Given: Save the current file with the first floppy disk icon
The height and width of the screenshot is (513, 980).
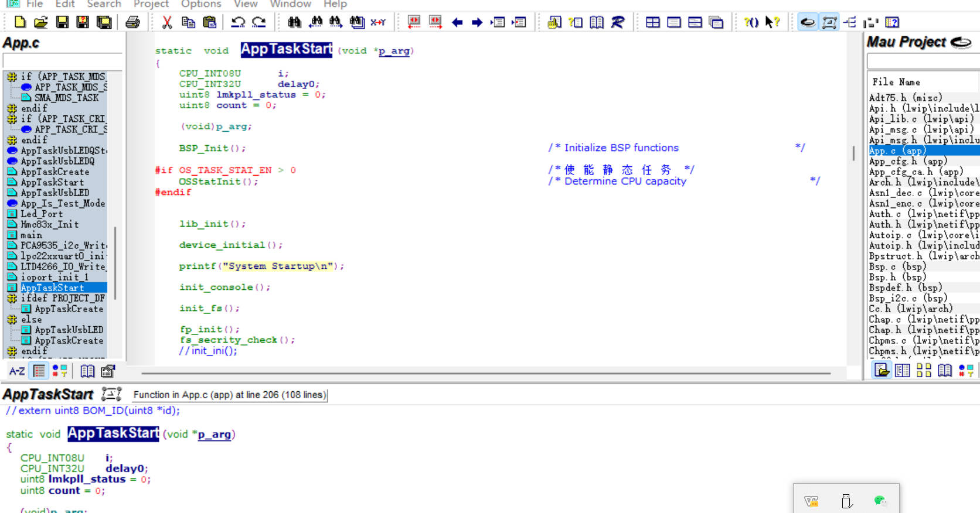Looking at the screenshot, I should [x=62, y=22].
